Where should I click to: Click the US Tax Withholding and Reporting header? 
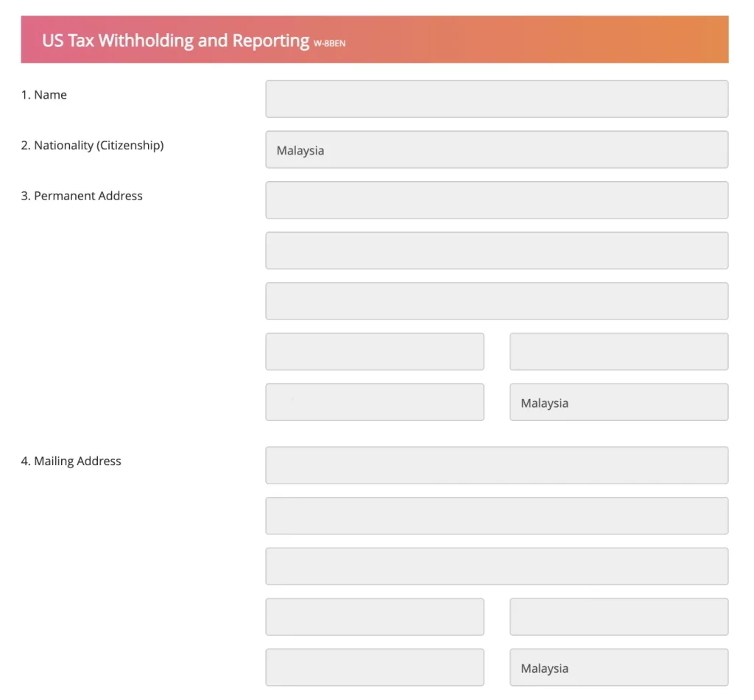pyautogui.click(x=176, y=40)
